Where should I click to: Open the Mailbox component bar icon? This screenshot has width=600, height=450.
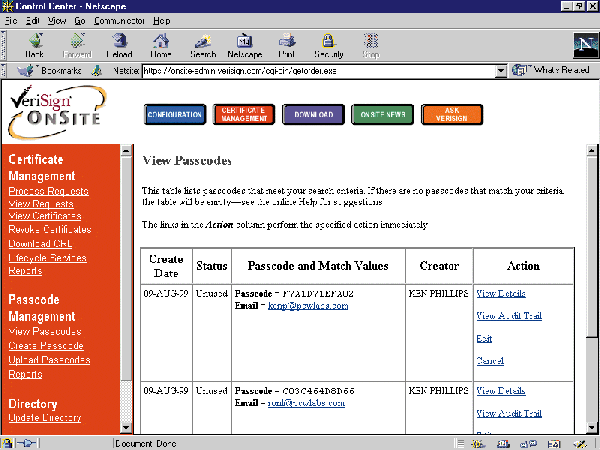pos(503,444)
